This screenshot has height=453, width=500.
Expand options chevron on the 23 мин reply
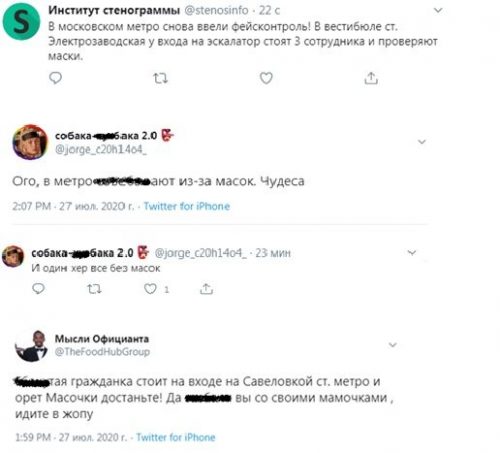412,253
